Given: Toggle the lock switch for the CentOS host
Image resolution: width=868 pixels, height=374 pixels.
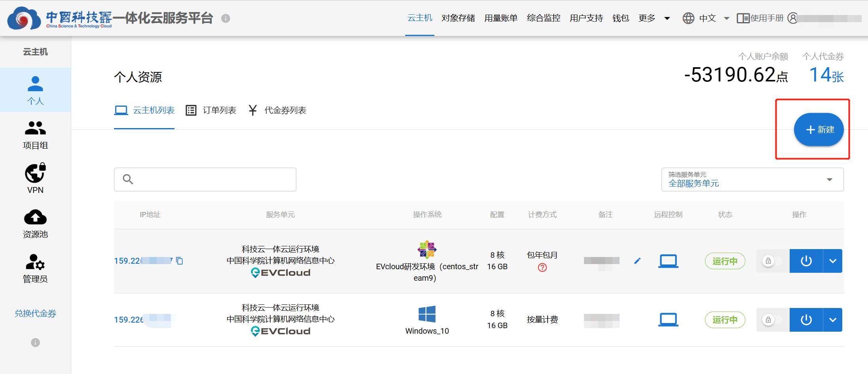Looking at the screenshot, I should [x=773, y=261].
